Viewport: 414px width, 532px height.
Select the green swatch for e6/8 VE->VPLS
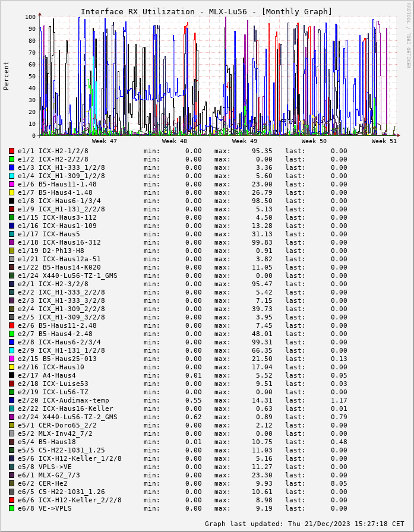11,508
